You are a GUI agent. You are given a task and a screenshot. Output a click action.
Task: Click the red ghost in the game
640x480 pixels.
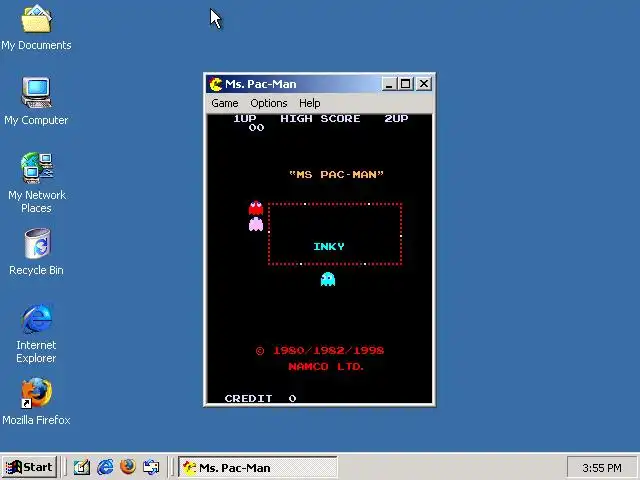[256, 208]
